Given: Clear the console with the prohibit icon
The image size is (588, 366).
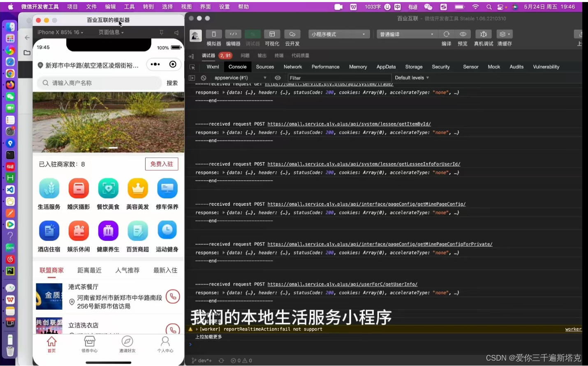Looking at the screenshot, I should [203, 78].
